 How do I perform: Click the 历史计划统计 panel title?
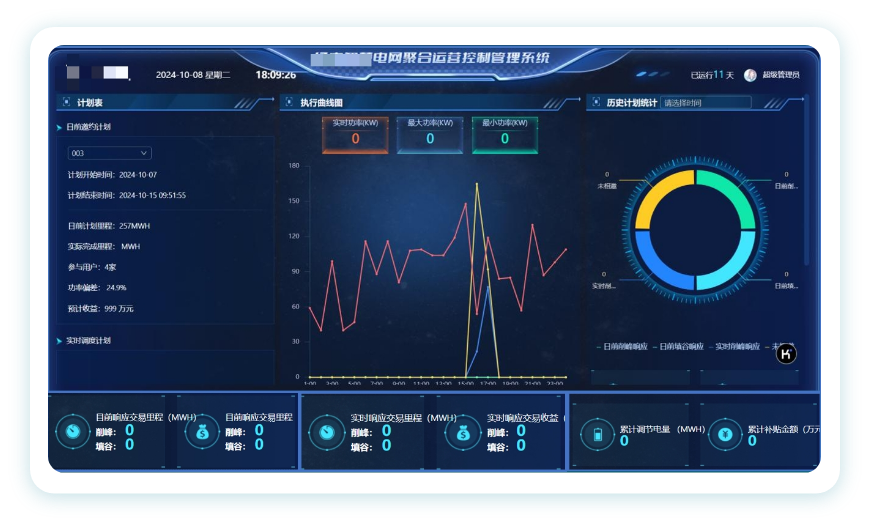tap(631, 103)
